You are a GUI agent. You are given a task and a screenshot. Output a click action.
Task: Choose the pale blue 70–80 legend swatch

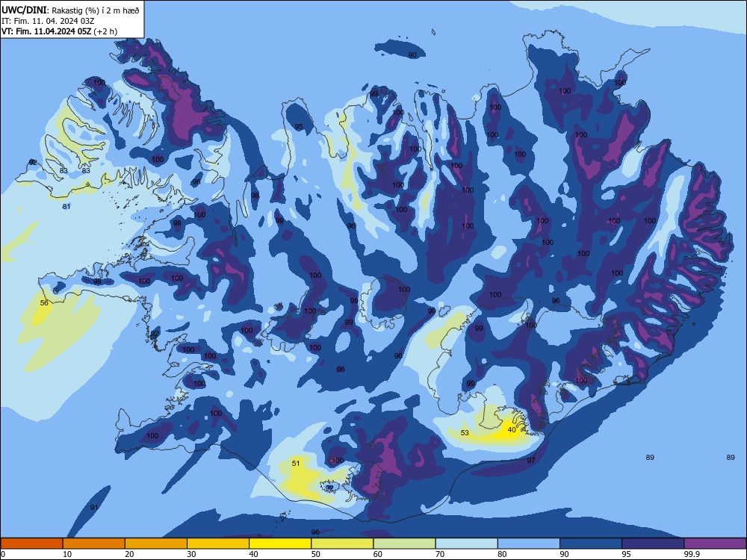click(x=466, y=544)
